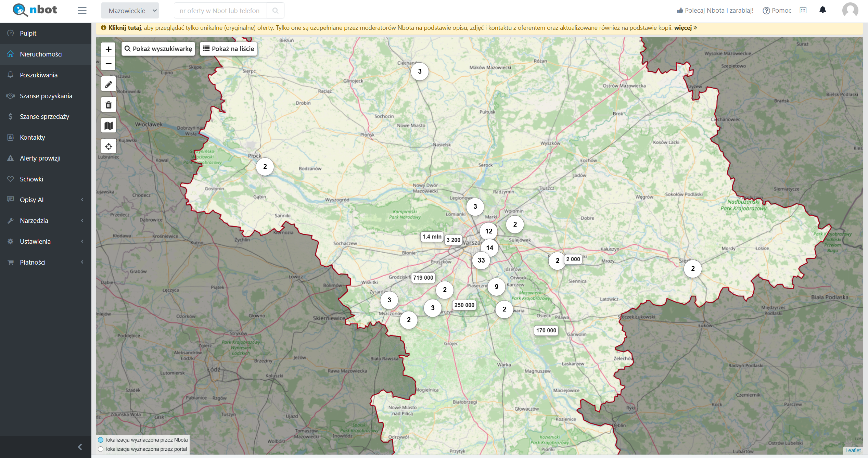Screen dimensions: 868x458
Task: Expand Opisy AI submenu
Action: click(x=46, y=200)
